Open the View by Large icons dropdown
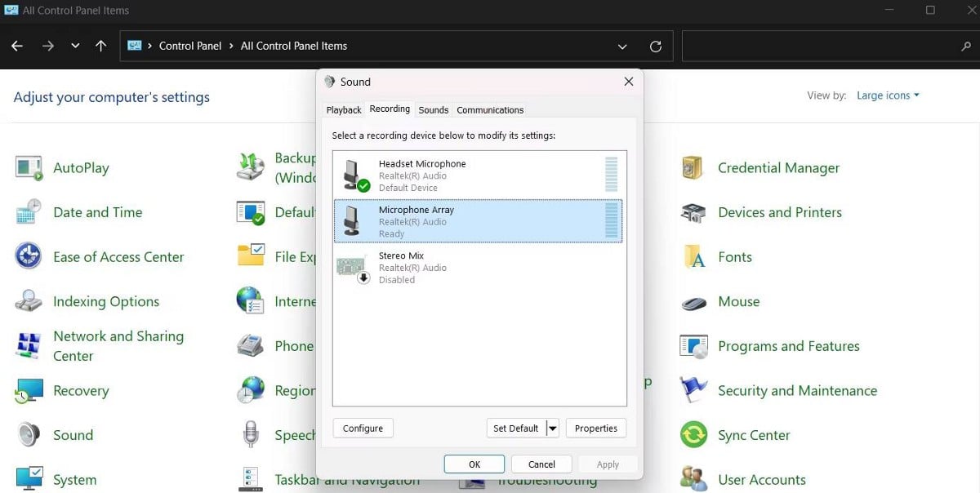 [888, 95]
